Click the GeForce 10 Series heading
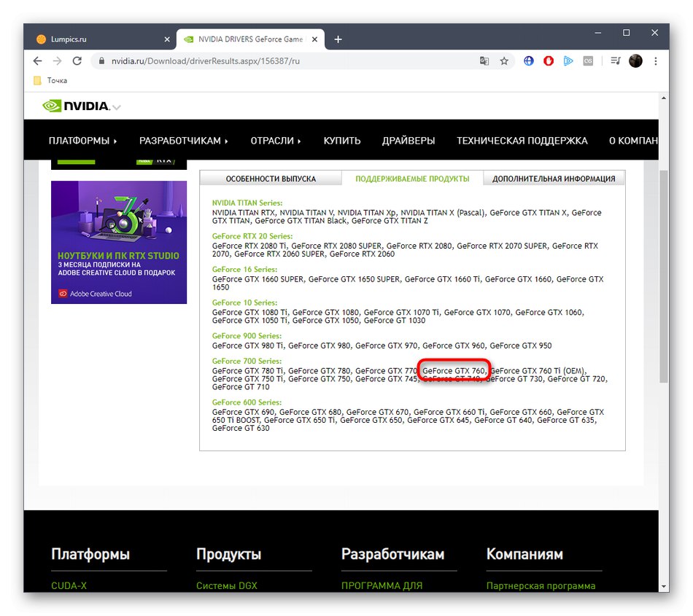Image resolution: width=693 pixels, height=616 pixels. pyautogui.click(x=244, y=303)
